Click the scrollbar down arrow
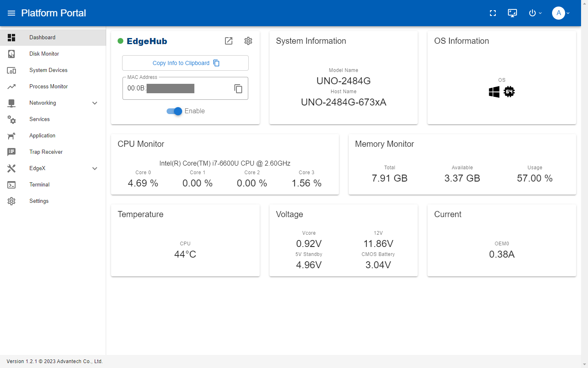The width and height of the screenshot is (588, 368). [584, 364]
